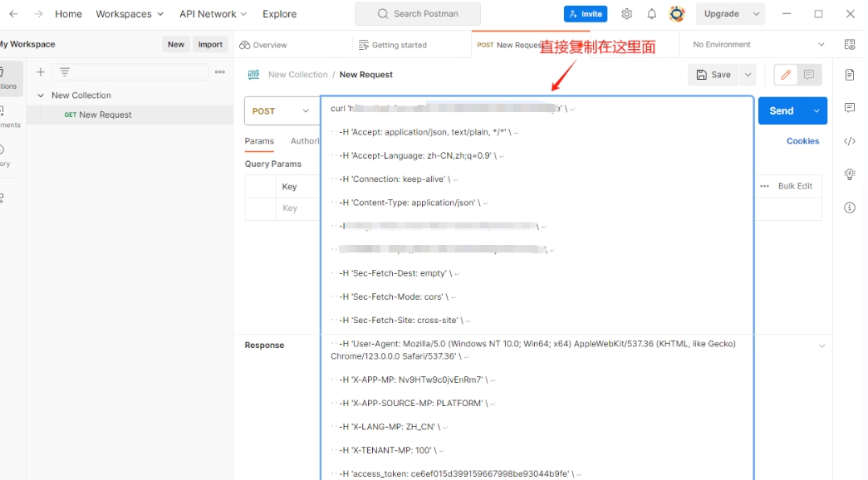
Task: Open the notifications bell
Action: pos(652,14)
